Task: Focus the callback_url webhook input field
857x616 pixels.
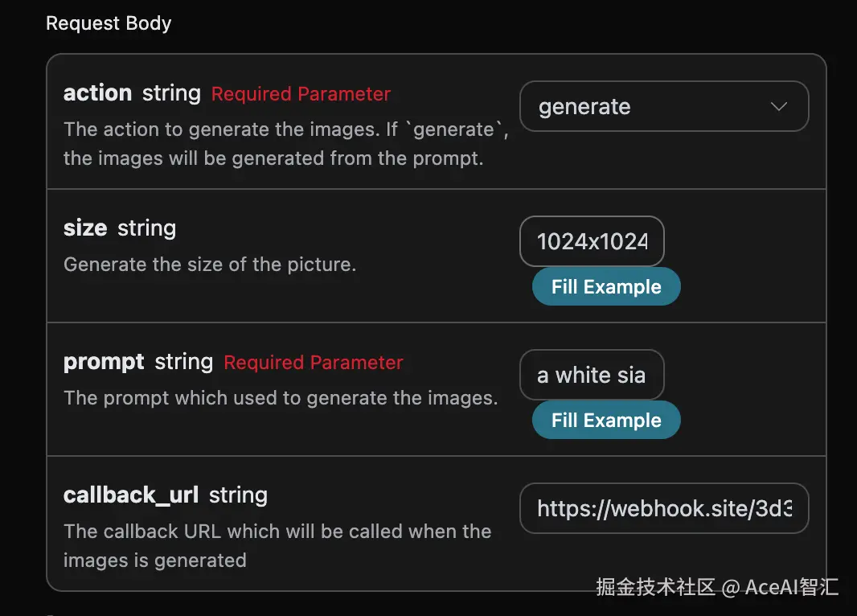Action: click(664, 508)
